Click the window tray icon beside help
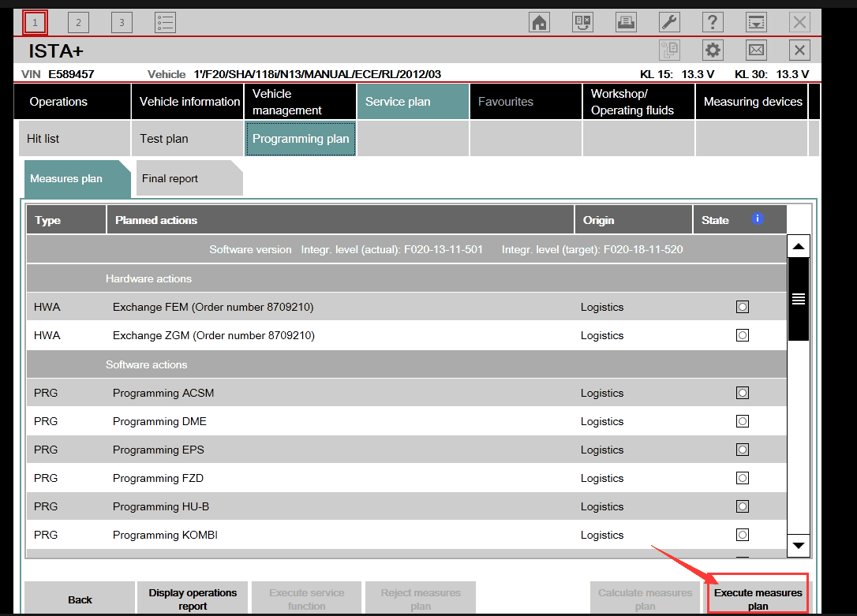 click(756, 22)
